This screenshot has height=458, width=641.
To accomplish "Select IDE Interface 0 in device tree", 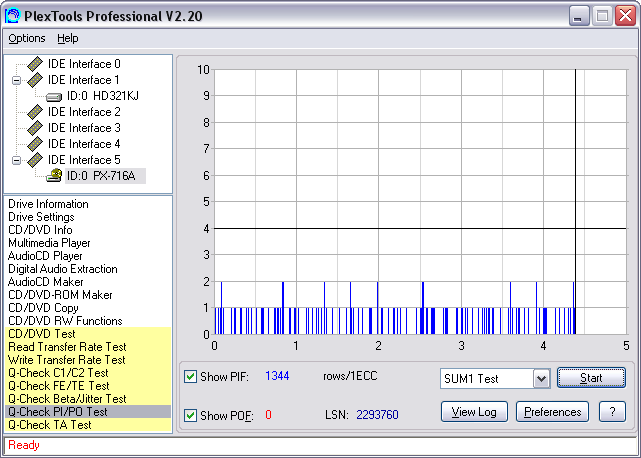I will point(84,64).
